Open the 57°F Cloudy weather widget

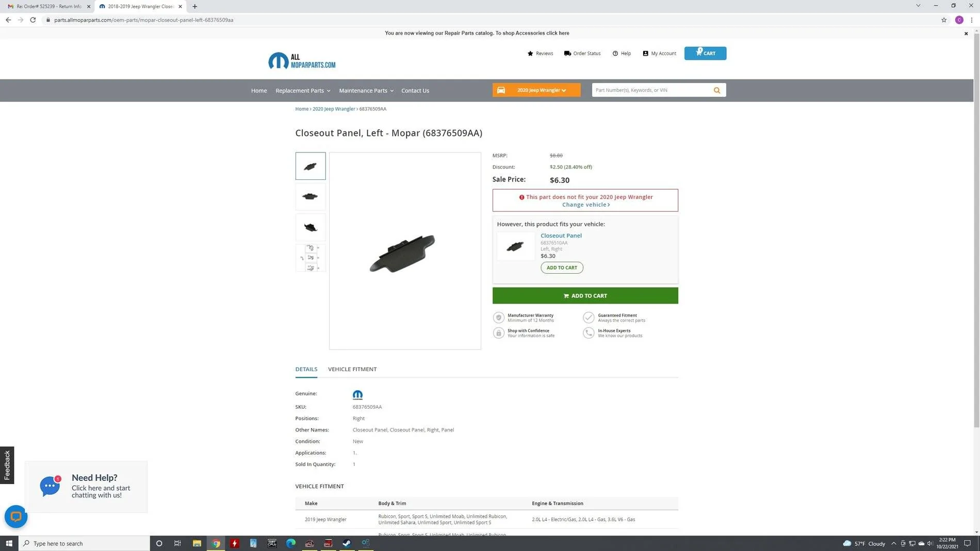click(x=863, y=543)
